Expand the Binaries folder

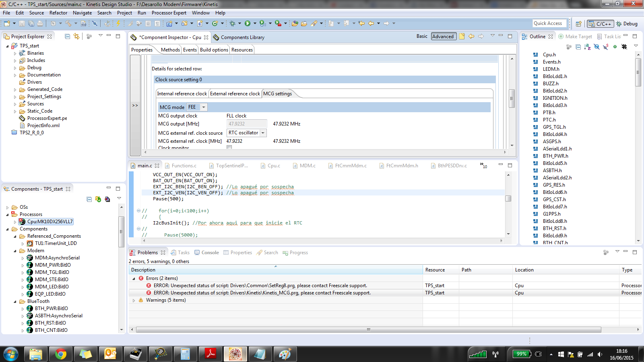(15, 53)
